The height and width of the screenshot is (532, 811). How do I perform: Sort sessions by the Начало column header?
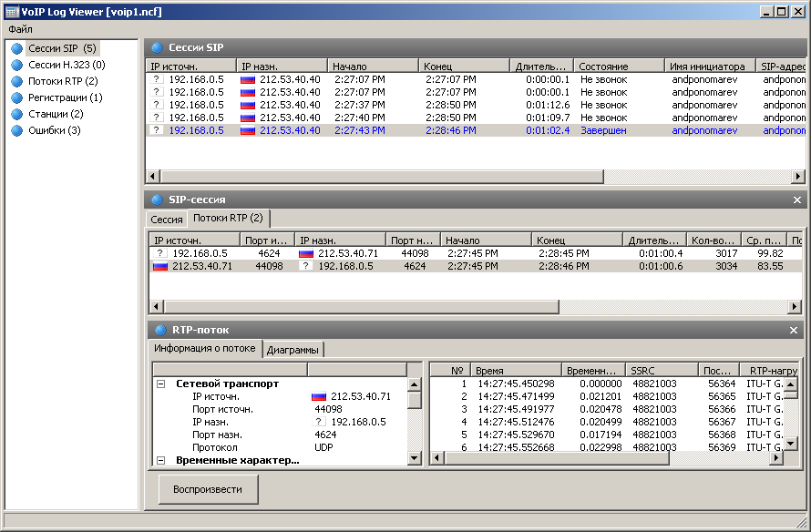click(373, 66)
